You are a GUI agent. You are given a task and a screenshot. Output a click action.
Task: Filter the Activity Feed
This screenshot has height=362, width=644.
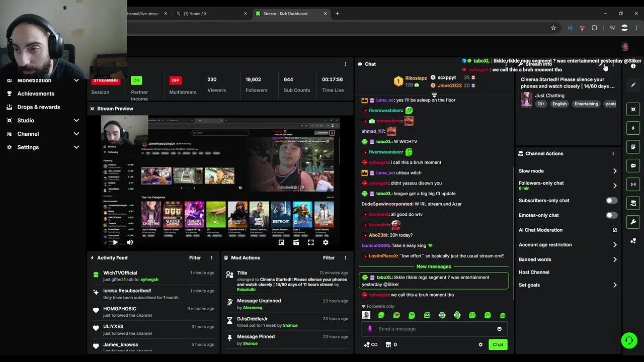click(x=195, y=258)
